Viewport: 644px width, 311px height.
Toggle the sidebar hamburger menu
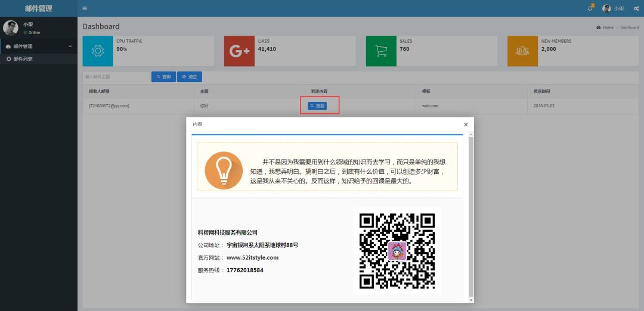[85, 8]
